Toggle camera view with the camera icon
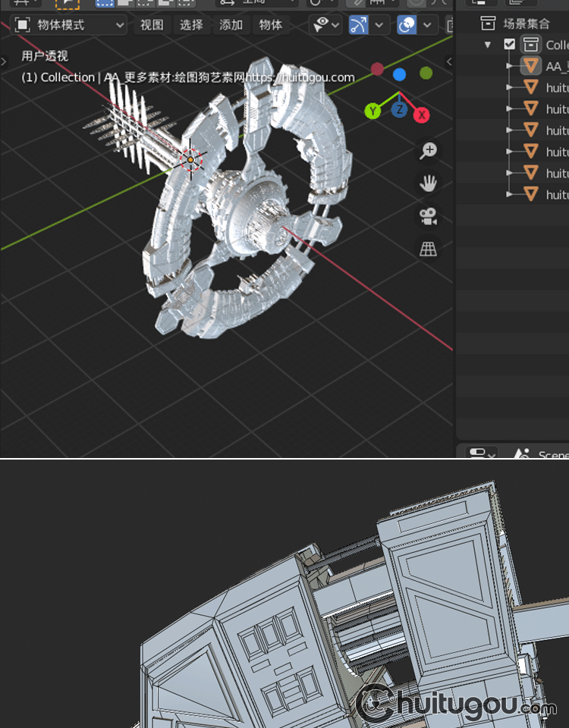This screenshot has height=728, width=569. click(x=429, y=216)
